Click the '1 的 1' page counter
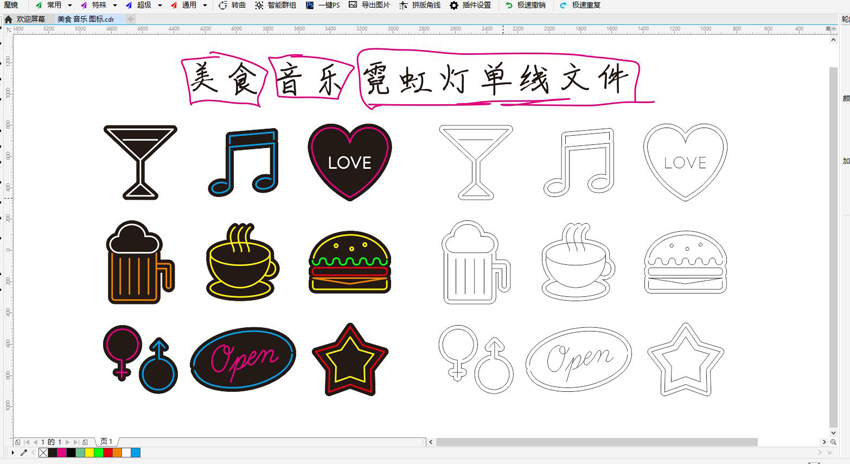This screenshot has height=464, width=850. pos(51,442)
